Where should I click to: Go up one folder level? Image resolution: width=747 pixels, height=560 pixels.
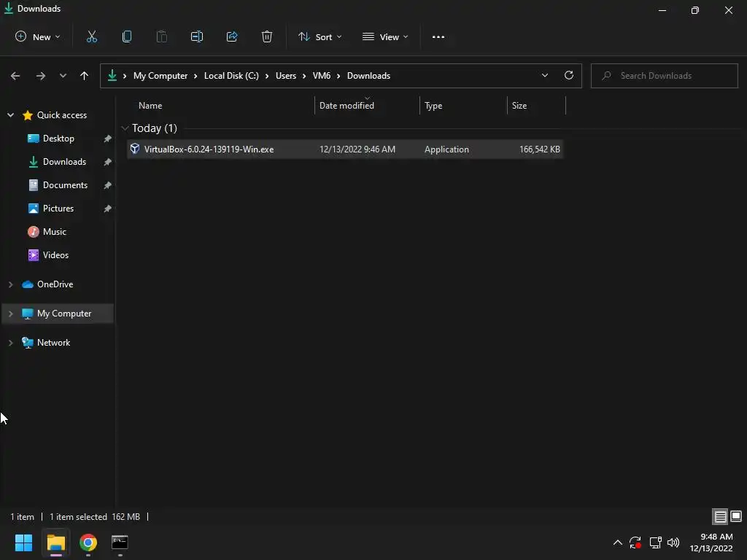pyautogui.click(x=85, y=76)
